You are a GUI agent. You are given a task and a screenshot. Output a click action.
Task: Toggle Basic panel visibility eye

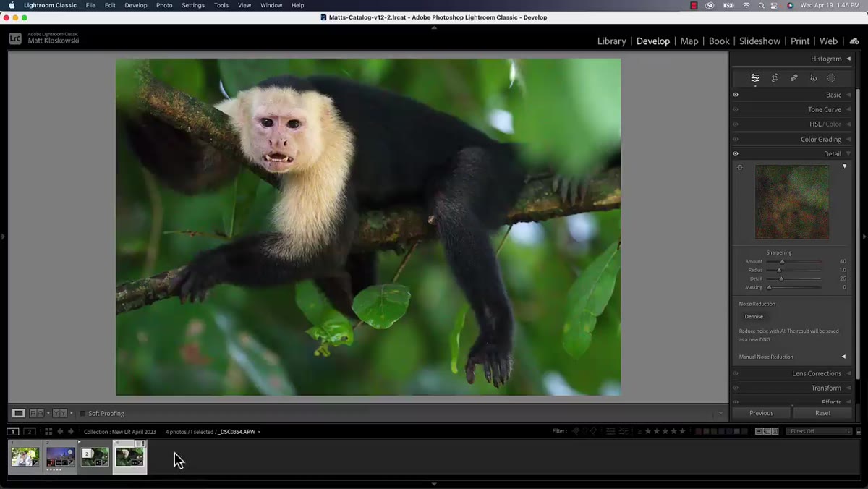[736, 95]
